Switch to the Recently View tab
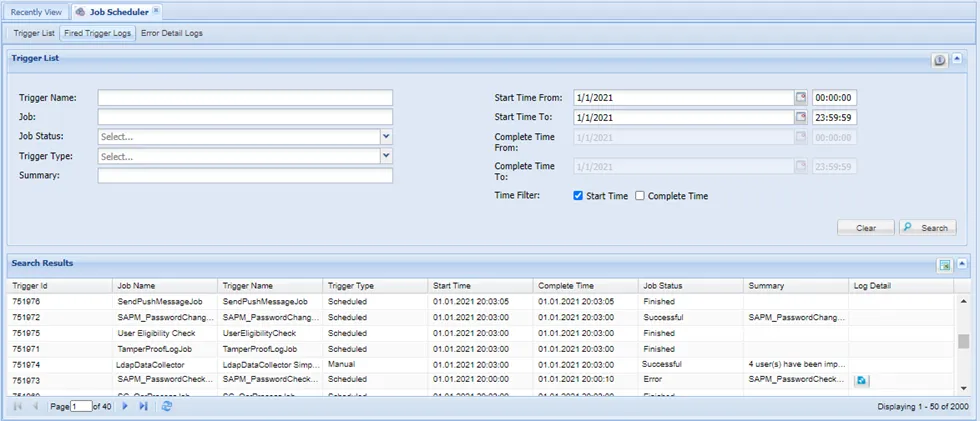 [36, 12]
